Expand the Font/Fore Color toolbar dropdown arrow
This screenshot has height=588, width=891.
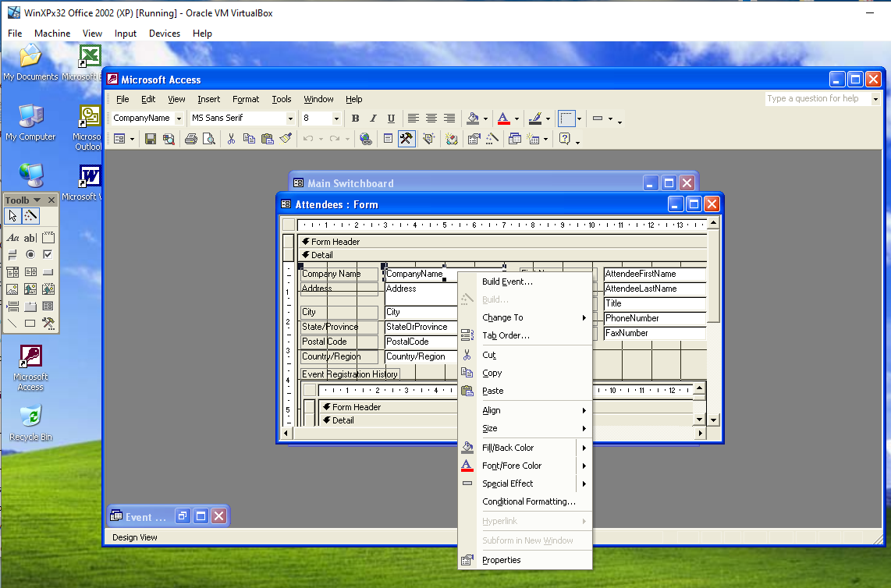[516, 119]
